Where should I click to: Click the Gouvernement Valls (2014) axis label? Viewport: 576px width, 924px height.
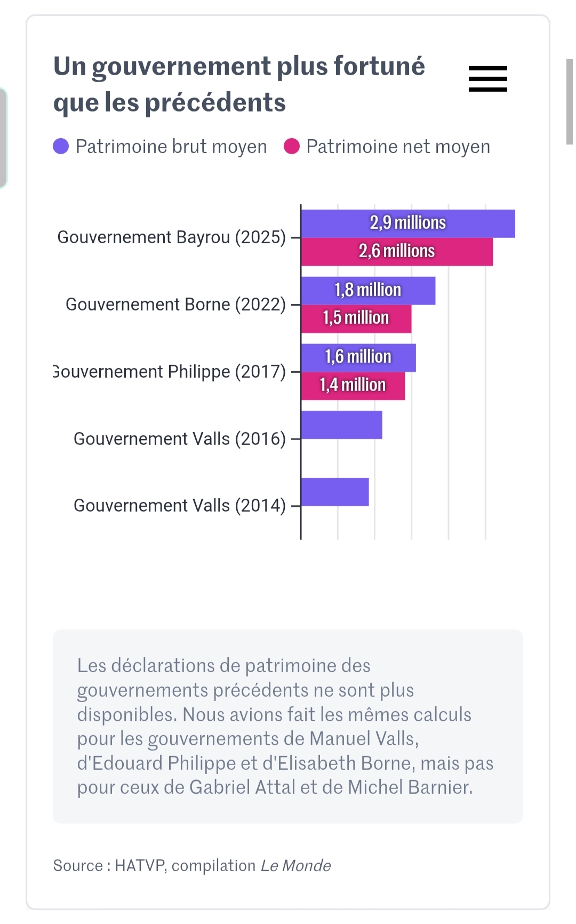[180, 505]
